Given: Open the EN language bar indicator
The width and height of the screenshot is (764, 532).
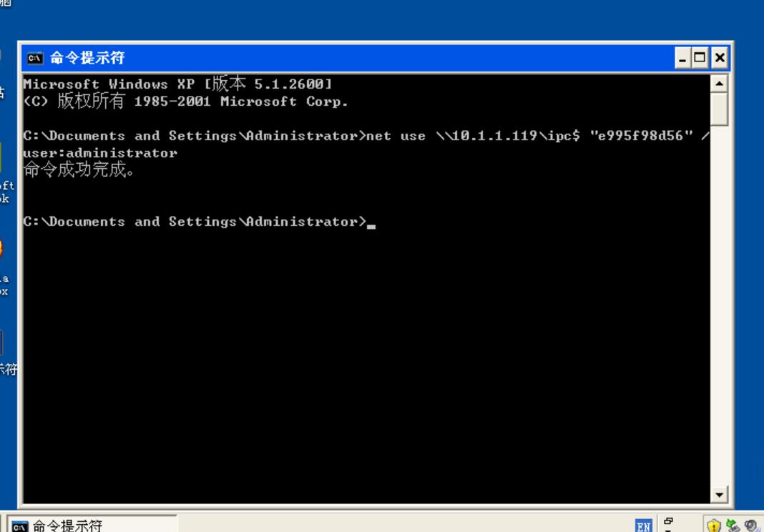Looking at the screenshot, I should [x=644, y=526].
